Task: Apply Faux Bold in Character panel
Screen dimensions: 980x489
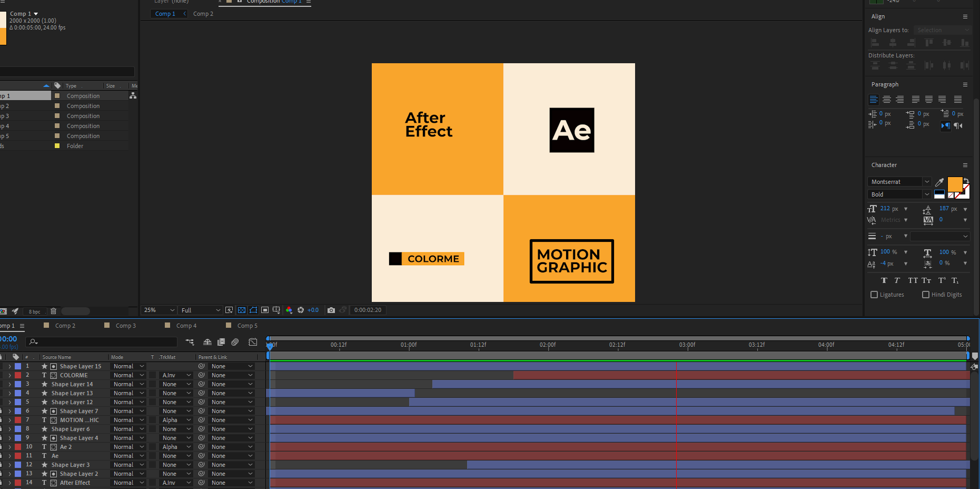Action: (x=884, y=280)
